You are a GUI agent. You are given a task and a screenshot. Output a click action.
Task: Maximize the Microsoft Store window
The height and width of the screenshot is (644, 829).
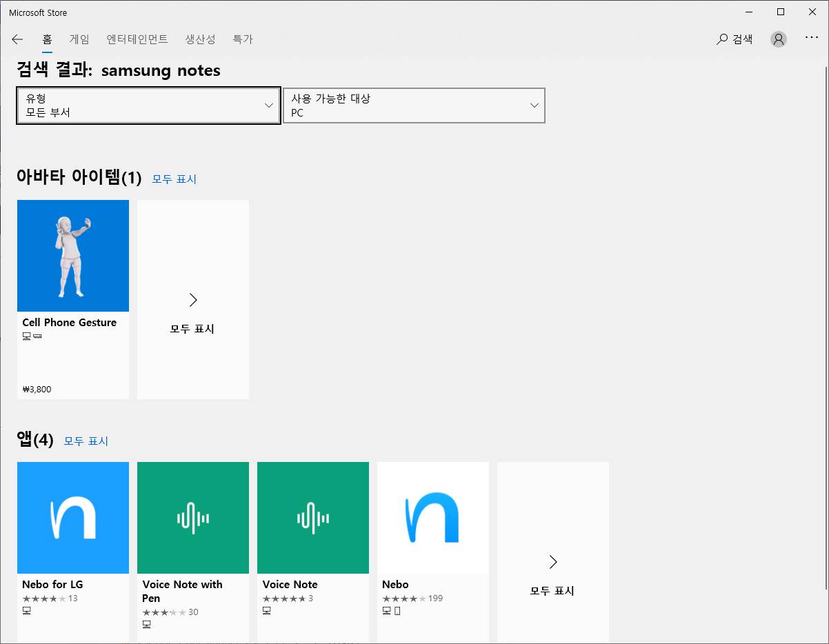point(781,12)
